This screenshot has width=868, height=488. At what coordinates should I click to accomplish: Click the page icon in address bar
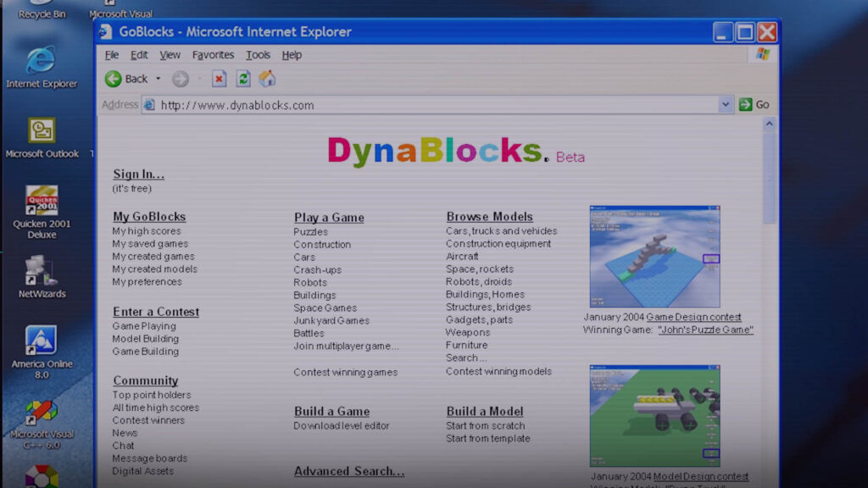tap(148, 104)
